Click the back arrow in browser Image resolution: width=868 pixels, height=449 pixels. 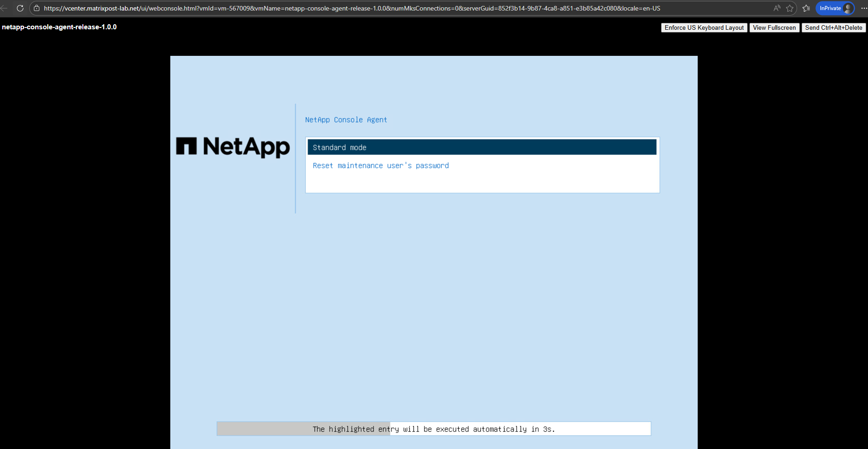pyautogui.click(x=4, y=8)
